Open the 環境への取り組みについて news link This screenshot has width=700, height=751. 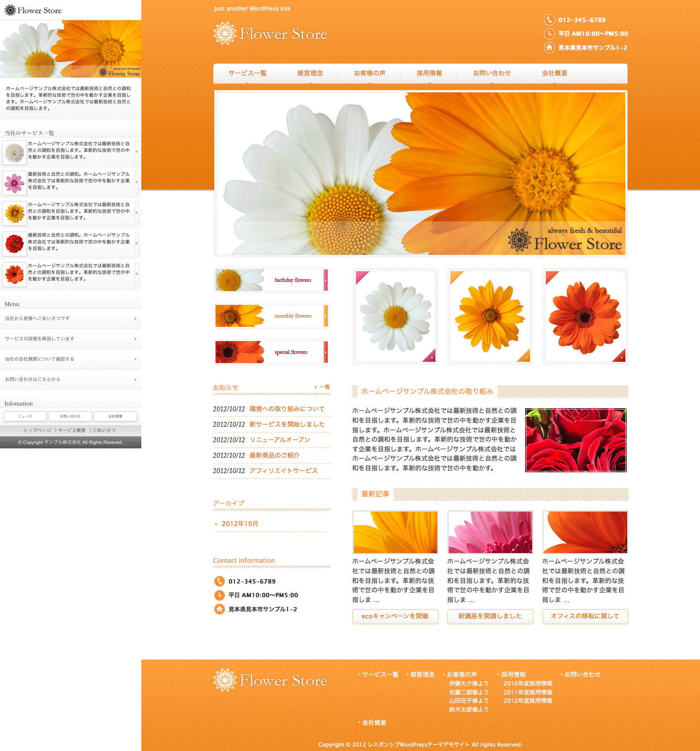click(x=287, y=409)
